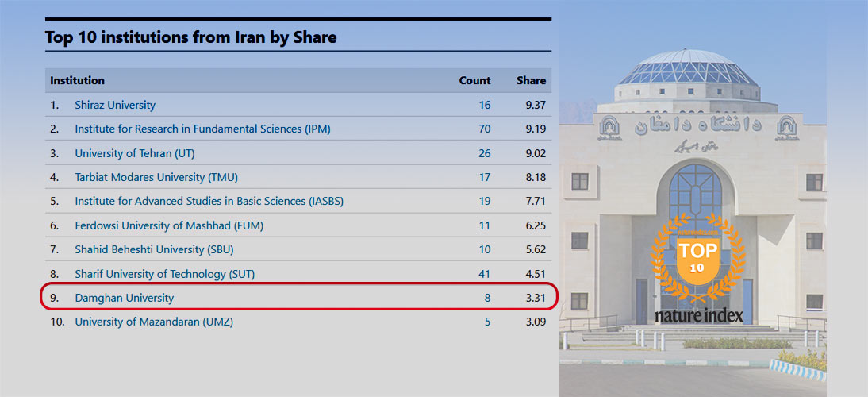Click share value 8.18
This screenshot has height=397, width=868.
coord(536,178)
